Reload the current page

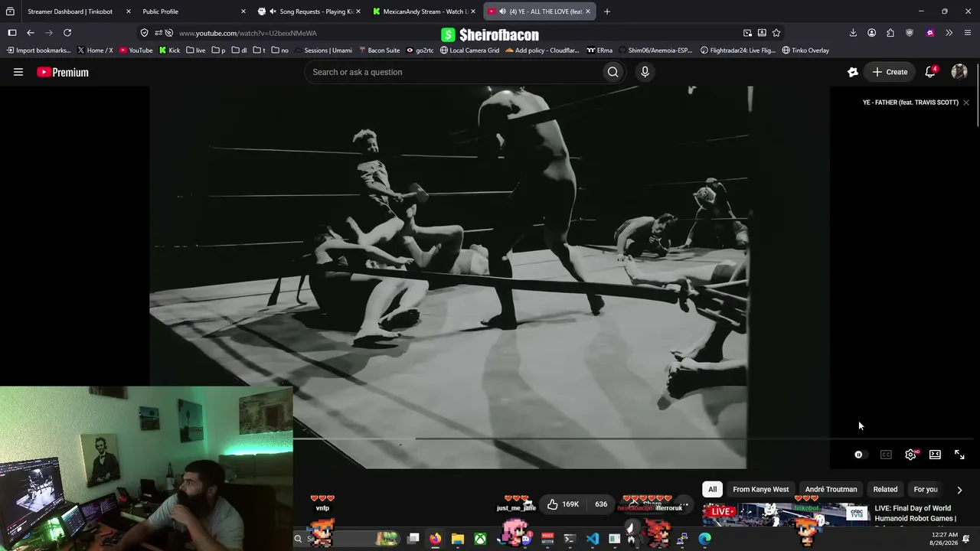(x=67, y=33)
